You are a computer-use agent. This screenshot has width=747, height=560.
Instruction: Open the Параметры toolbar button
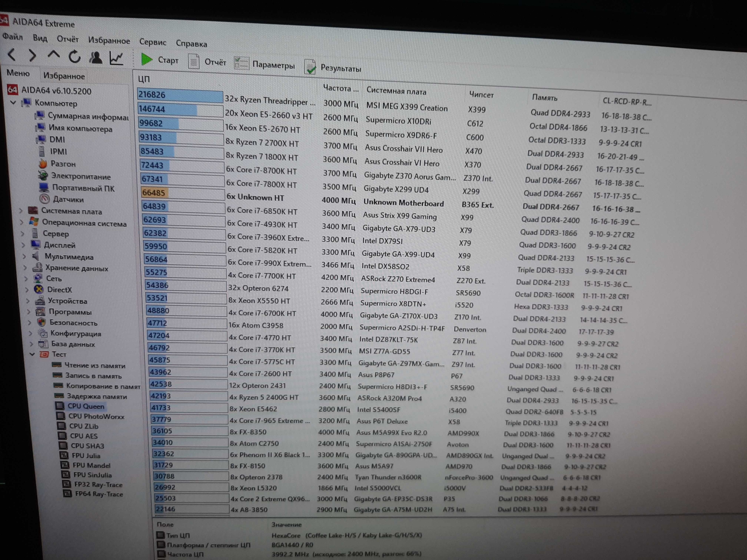pos(264,64)
